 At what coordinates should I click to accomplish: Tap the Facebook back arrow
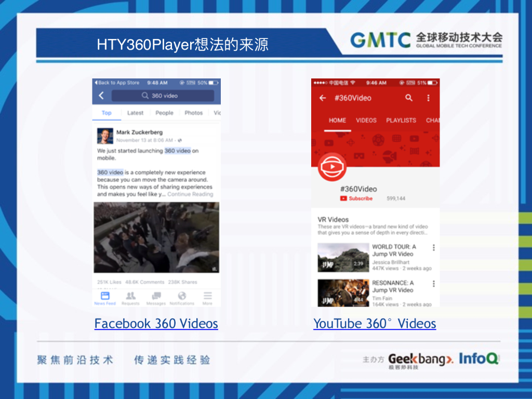coord(101,96)
